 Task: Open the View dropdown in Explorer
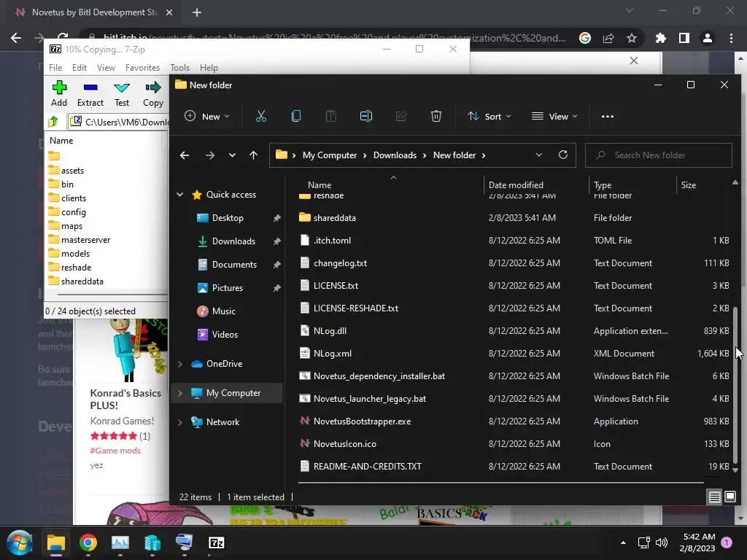(x=554, y=116)
